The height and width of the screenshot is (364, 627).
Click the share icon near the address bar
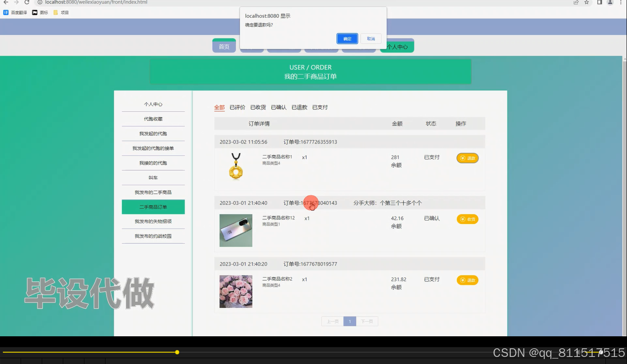pyautogui.click(x=575, y=2)
